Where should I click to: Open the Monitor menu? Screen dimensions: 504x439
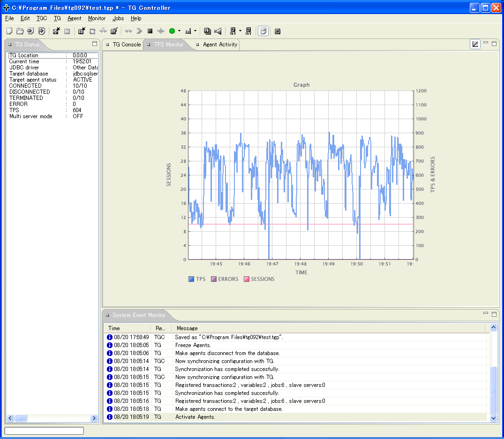click(97, 18)
